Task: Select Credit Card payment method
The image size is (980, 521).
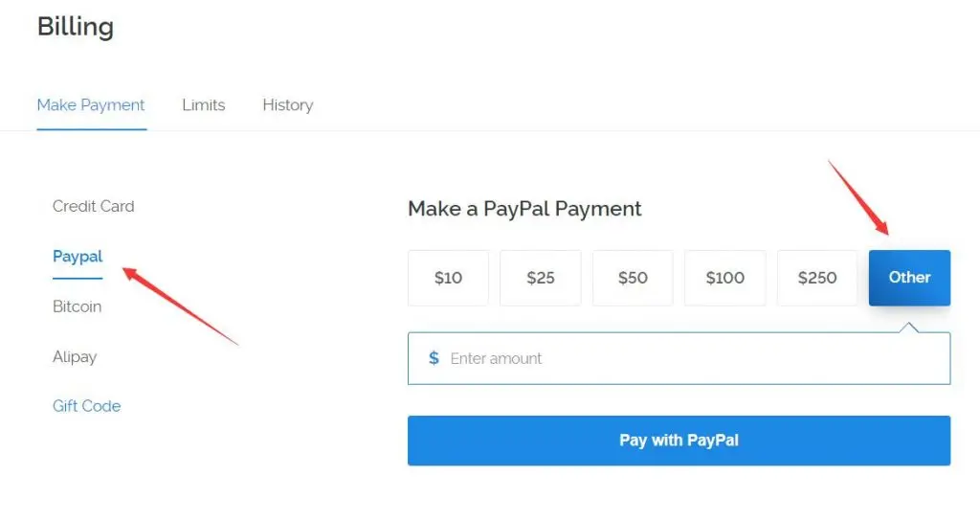Action: coord(93,206)
